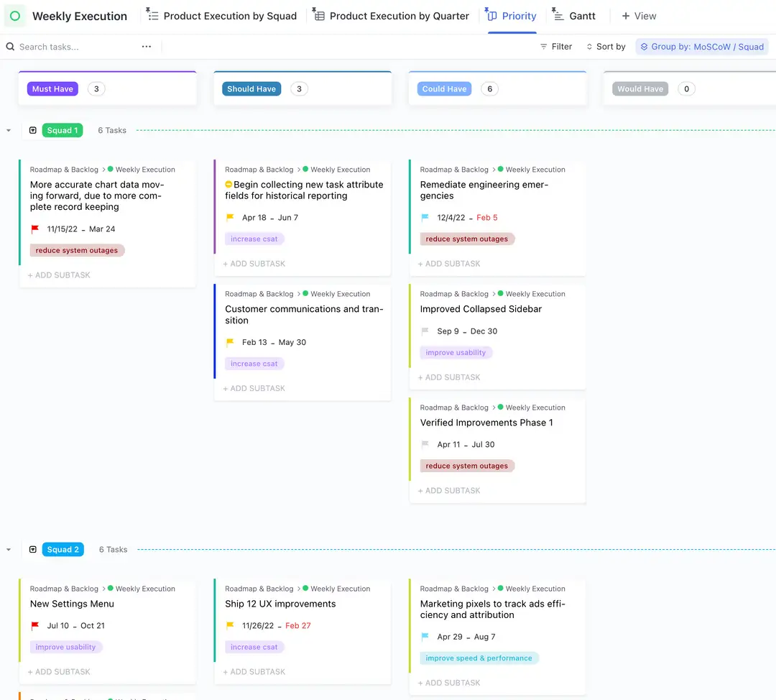This screenshot has width=776, height=700.
Task: Click the Squad 1 group badge
Action: (x=63, y=130)
